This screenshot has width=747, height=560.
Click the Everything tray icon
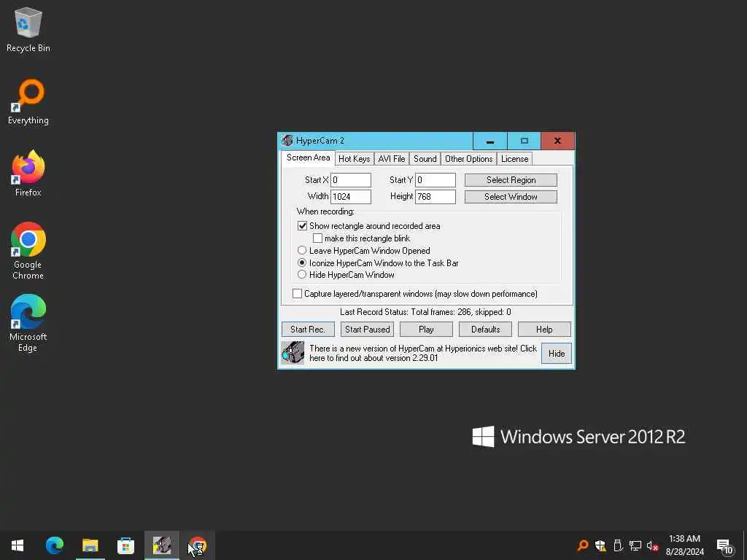[x=583, y=545]
